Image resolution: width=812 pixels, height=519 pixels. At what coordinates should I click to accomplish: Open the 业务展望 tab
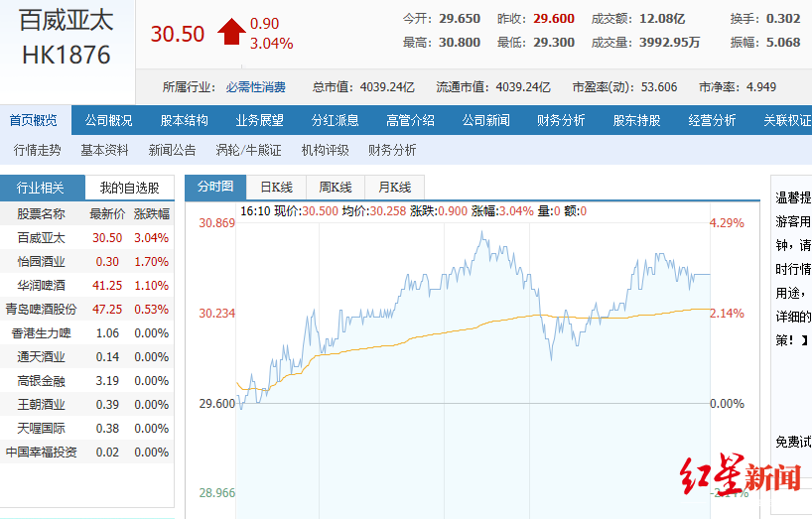[x=259, y=120]
